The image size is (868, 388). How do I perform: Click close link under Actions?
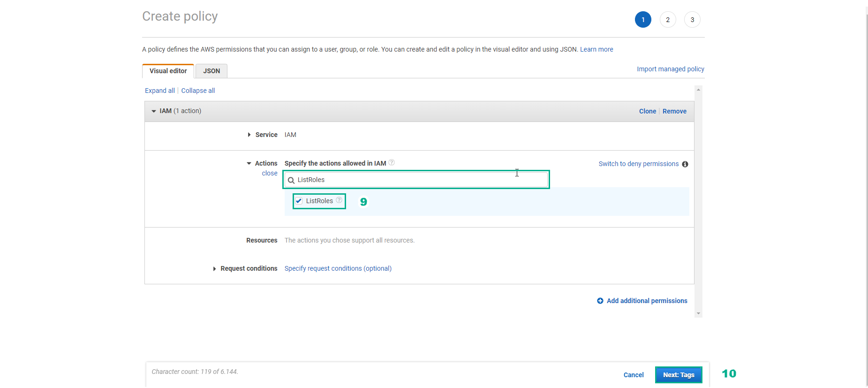[270, 173]
